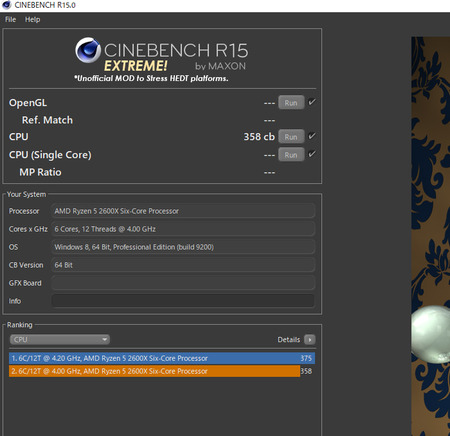This screenshot has width=450, height=436.
Task: Click the Cores x GHz field
Action: [x=183, y=229]
